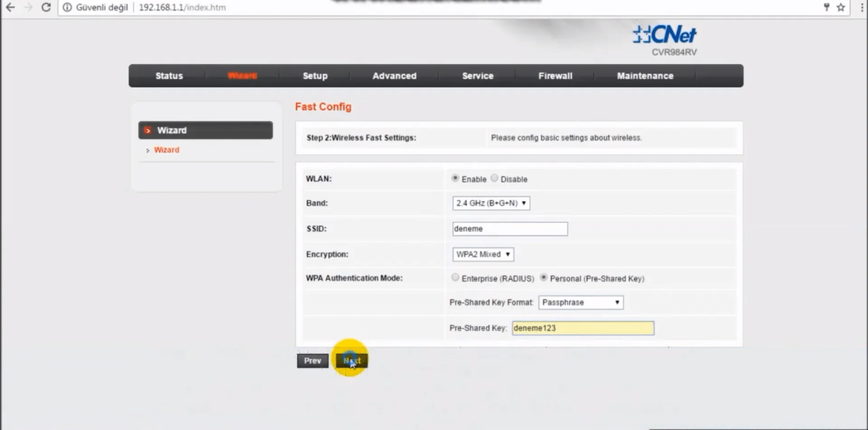This screenshot has height=430, width=868.
Task: Focus the Pre-Shared Key input field
Action: (583, 328)
